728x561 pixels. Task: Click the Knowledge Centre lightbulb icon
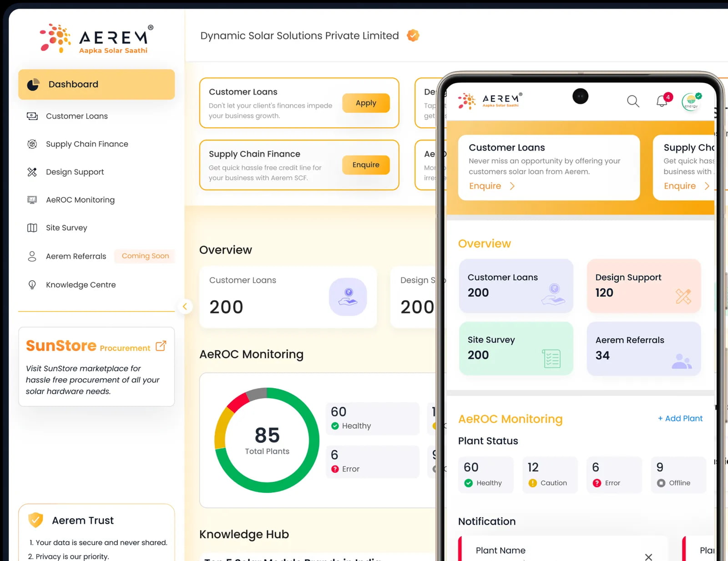tap(32, 285)
